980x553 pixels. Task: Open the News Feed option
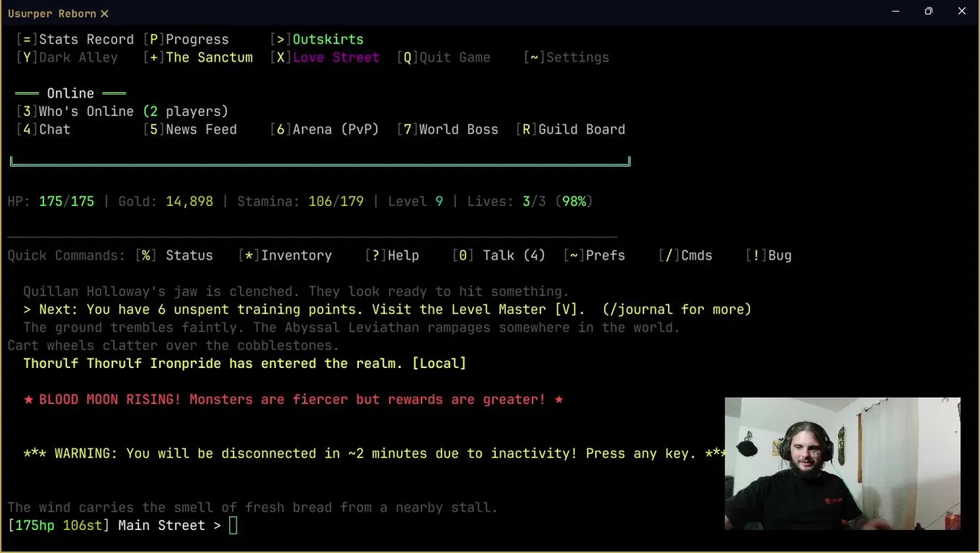coord(190,130)
